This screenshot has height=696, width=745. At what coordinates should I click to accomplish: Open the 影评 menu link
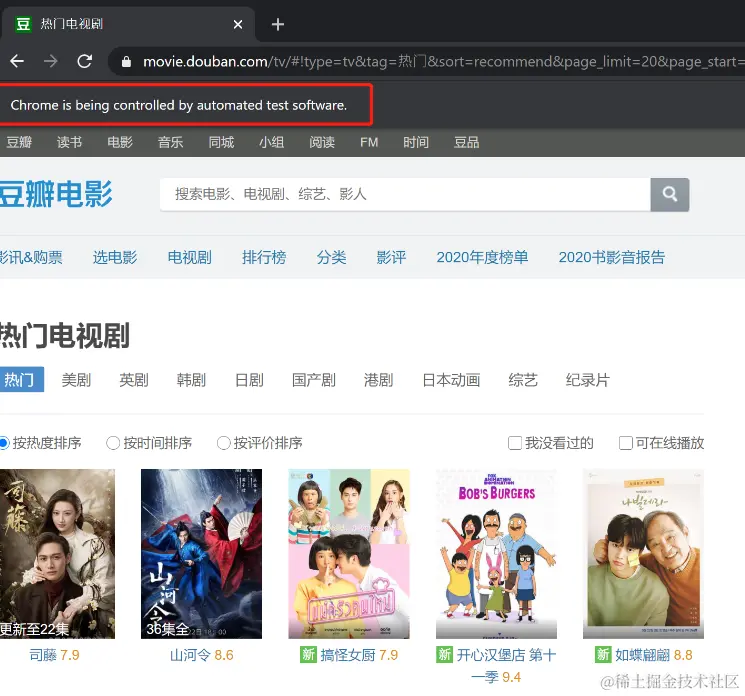click(x=391, y=257)
